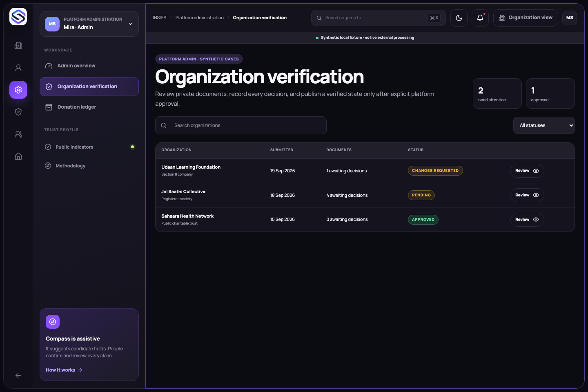The height and width of the screenshot is (392, 588).
Task: Click the Udaan Learning Foundation name
Action: pos(191,167)
